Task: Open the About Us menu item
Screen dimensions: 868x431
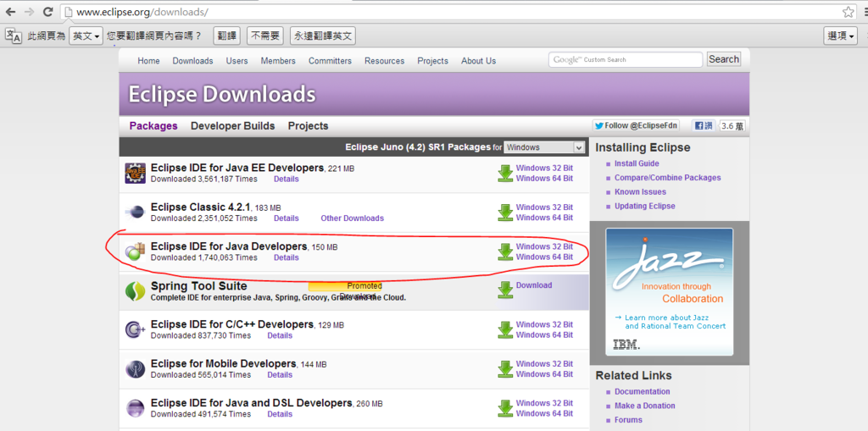Action: coord(478,61)
